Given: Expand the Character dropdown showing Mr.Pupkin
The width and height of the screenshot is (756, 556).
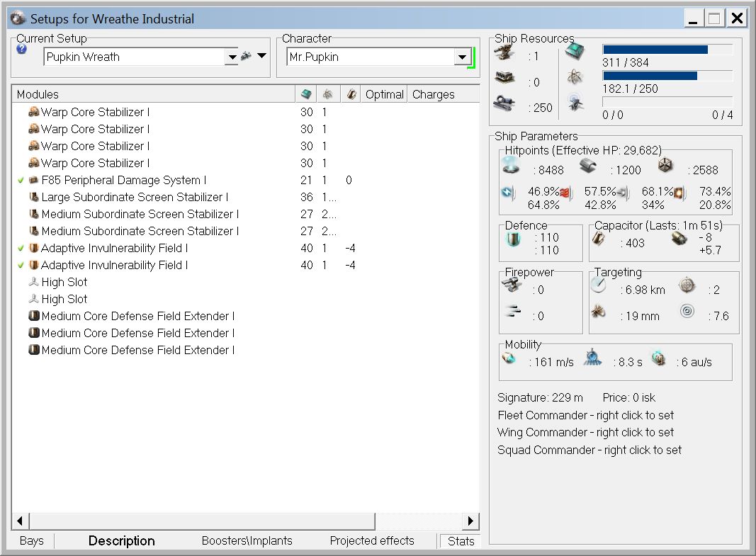Looking at the screenshot, I should tap(462, 57).
